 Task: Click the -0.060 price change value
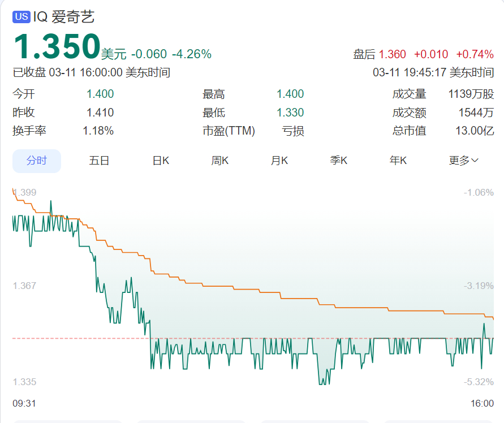click(x=149, y=54)
